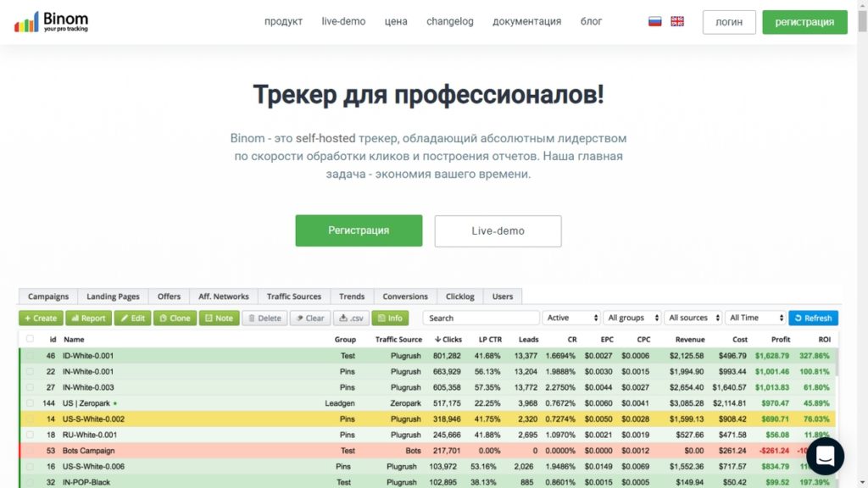The height and width of the screenshot is (488, 868).
Task: Sort by the LP CTR column header
Action: [490, 340]
